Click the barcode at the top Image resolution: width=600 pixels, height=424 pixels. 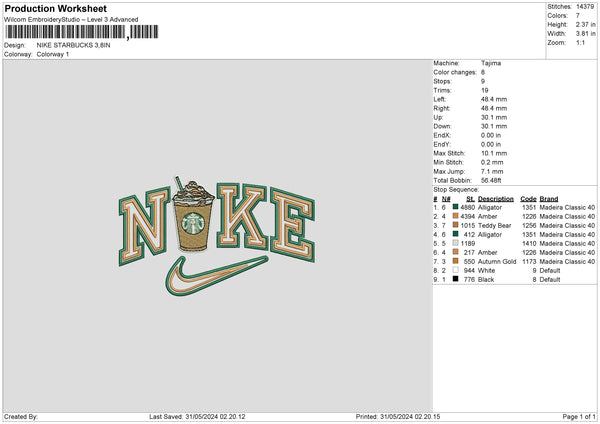coord(82,32)
